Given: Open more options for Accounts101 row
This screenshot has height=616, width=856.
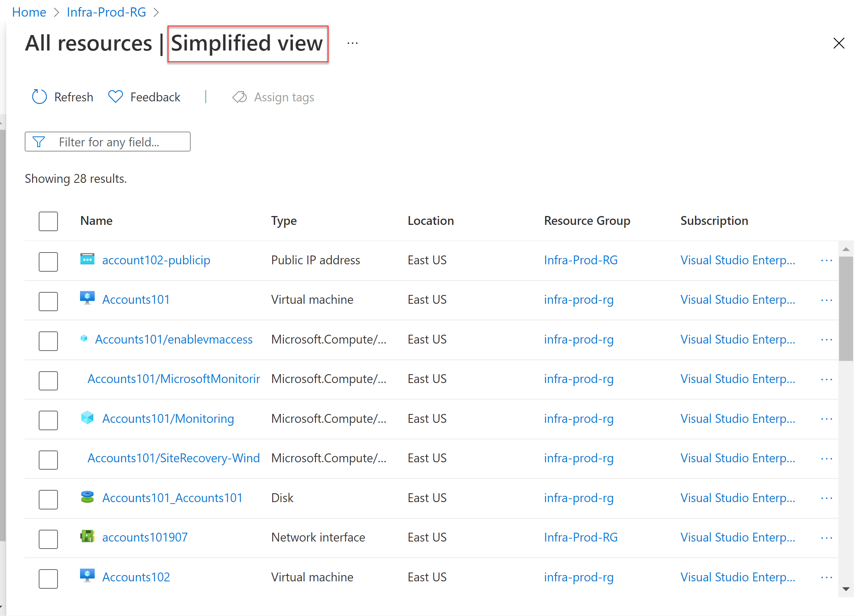Looking at the screenshot, I should 826,300.
